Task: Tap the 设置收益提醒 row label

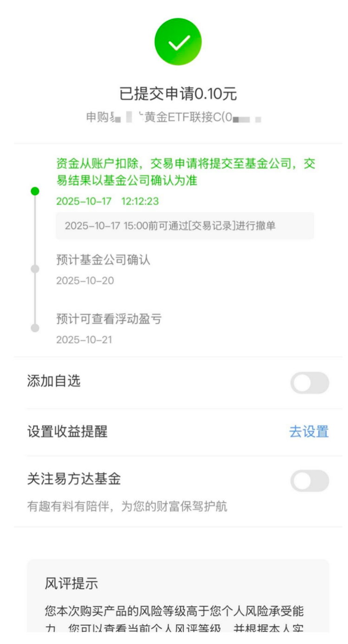Action: pyautogui.click(x=67, y=432)
